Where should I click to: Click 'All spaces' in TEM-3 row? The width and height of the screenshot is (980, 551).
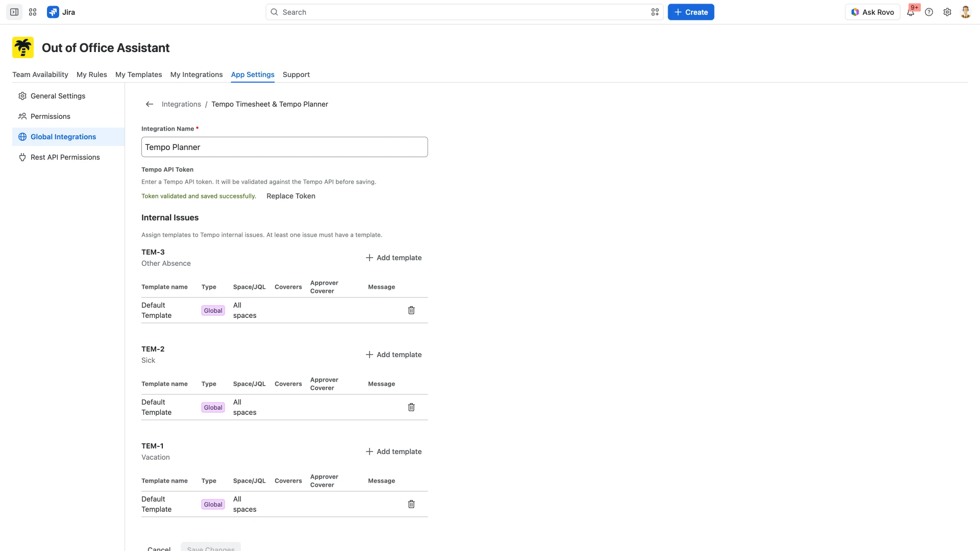tap(244, 310)
